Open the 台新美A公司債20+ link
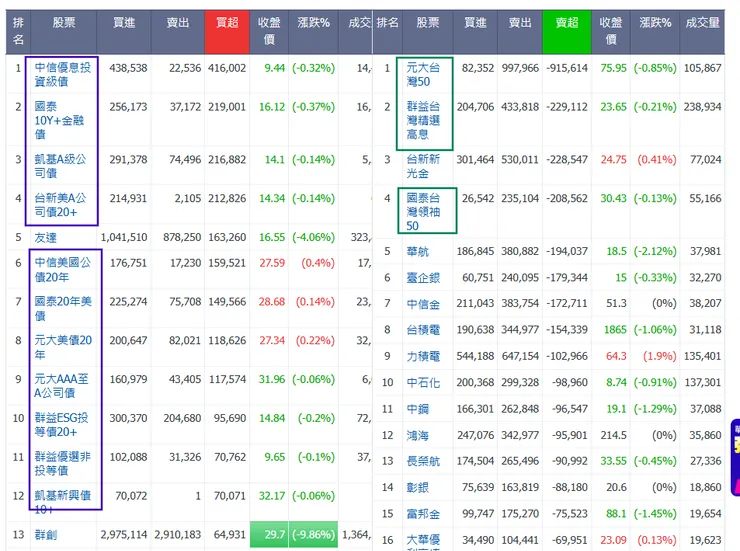740x551 pixels. point(60,205)
